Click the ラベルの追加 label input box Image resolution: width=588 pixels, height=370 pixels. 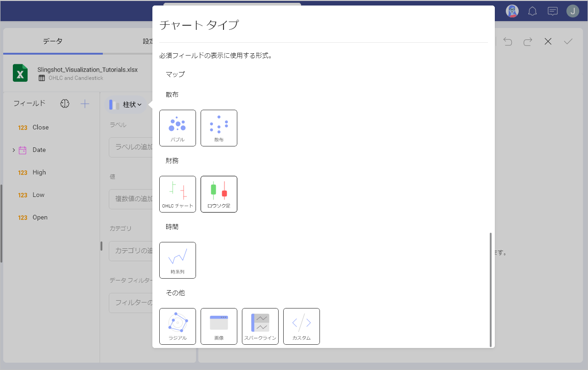[x=131, y=147]
